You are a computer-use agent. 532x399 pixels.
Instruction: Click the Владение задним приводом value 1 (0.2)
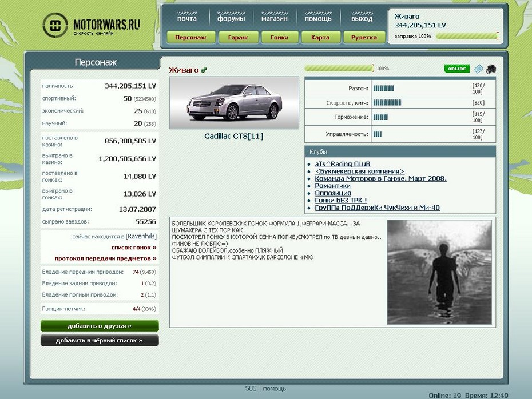[148, 284]
